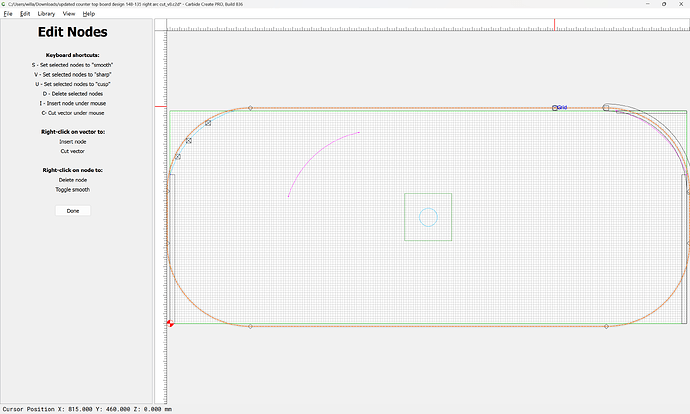Screen dimensions: 690x414
Task: Click the bottom-edge node on the right side
Action: click(606, 326)
